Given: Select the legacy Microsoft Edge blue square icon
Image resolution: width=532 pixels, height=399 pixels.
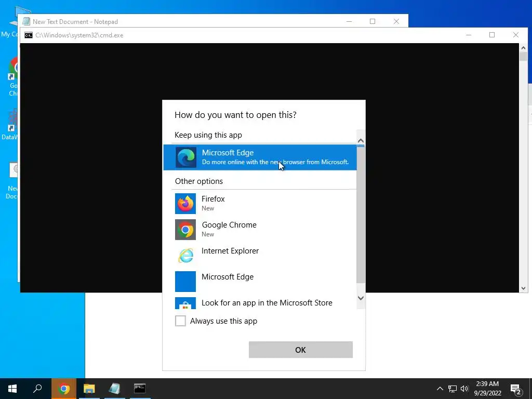Looking at the screenshot, I should coord(185,281).
